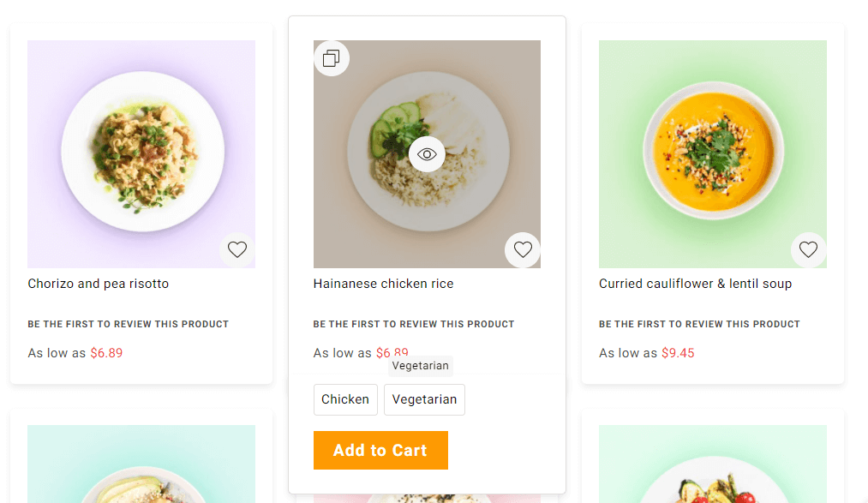Be first to review Curried cauliflower soup
Viewport: 868px width, 503px height.
coord(699,324)
